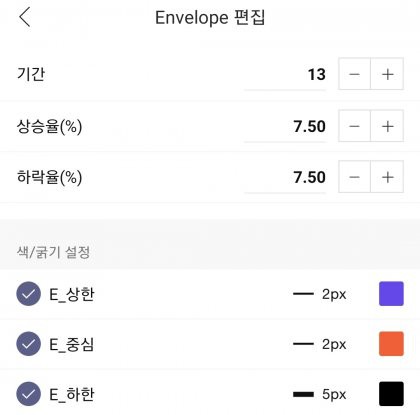
Task: Decrease the 기간 value with minus
Action: pos(354,74)
